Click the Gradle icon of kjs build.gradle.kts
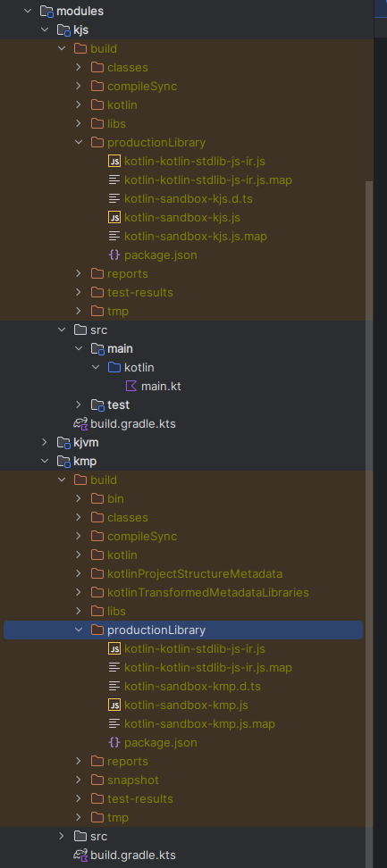This screenshot has width=387, height=868. click(x=80, y=424)
